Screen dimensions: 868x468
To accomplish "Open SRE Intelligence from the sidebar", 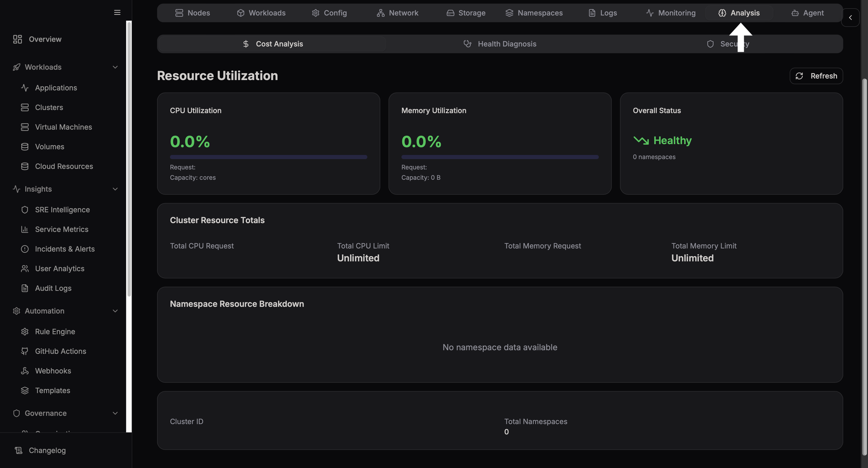I will coord(62,209).
